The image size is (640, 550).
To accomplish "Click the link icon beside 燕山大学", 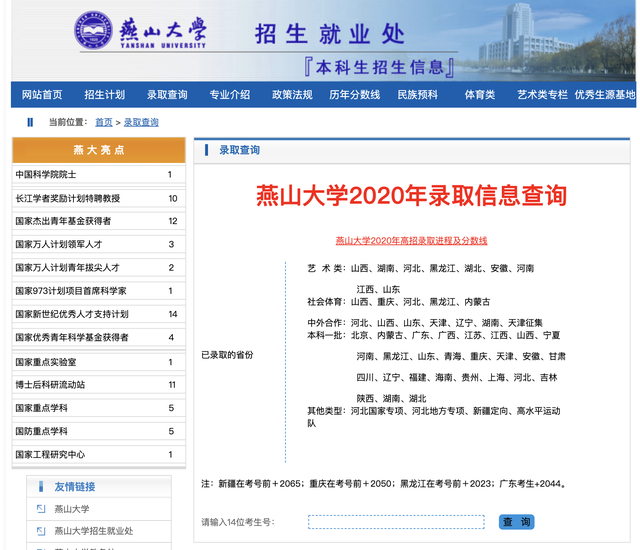I will (x=41, y=509).
